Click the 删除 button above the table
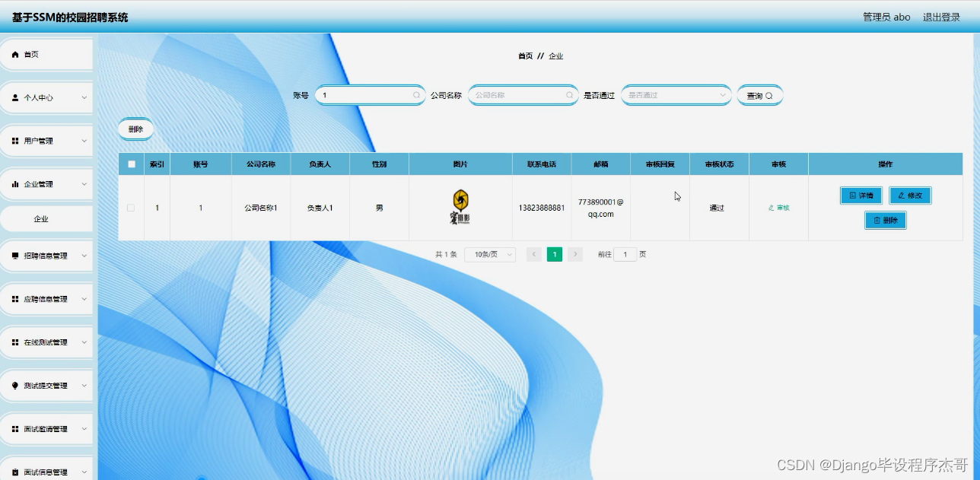Screen dimensions: 980x480 click(136, 129)
